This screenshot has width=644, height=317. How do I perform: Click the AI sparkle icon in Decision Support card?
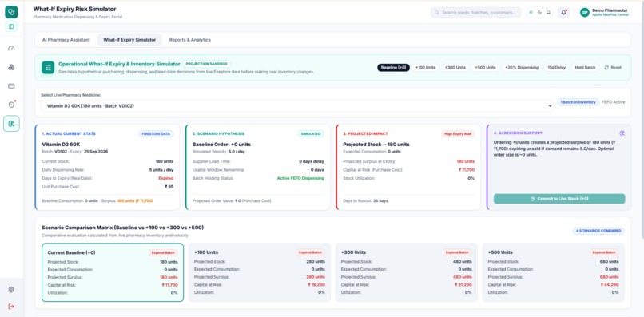click(x=622, y=133)
